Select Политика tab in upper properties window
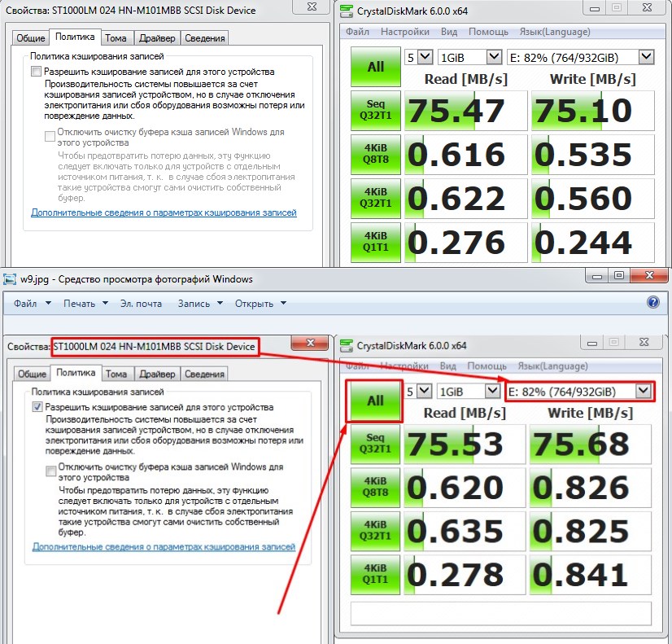The height and width of the screenshot is (644, 672). click(x=75, y=37)
